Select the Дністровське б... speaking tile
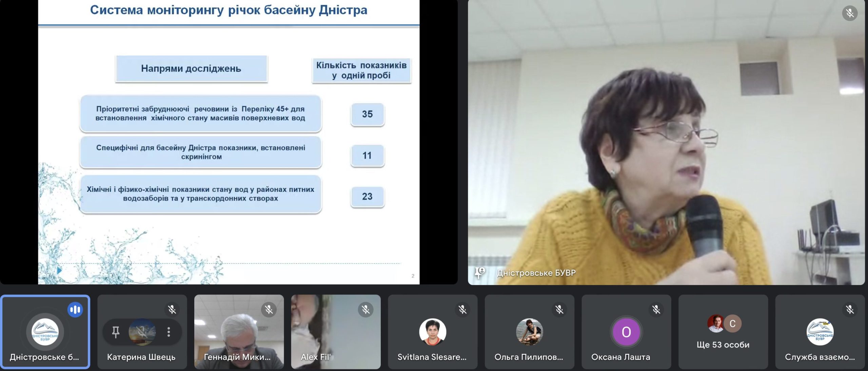The image size is (868, 371). [45, 332]
